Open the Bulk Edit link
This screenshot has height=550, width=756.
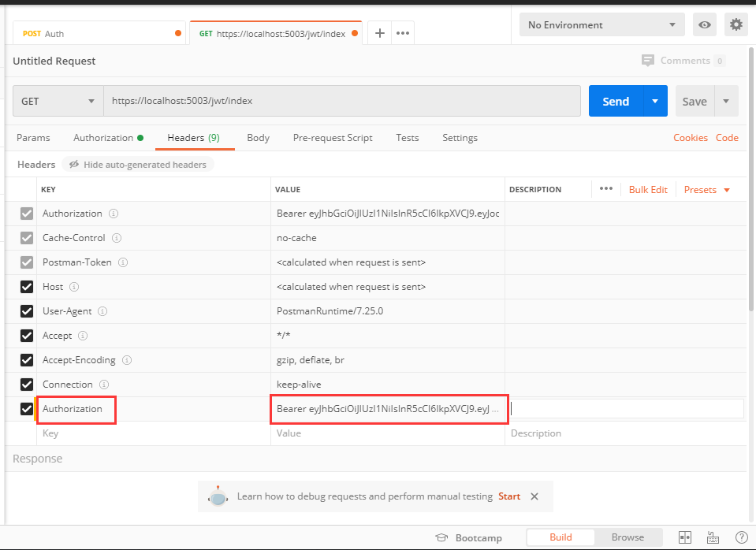point(648,190)
